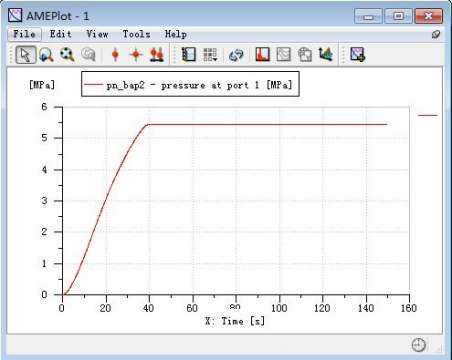The height and width of the screenshot is (360, 452).
Task: Click the add plot to page icon
Action: [x=357, y=54]
